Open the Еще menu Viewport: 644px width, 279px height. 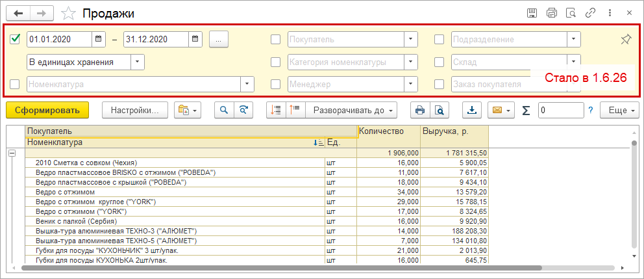pyautogui.click(x=619, y=111)
